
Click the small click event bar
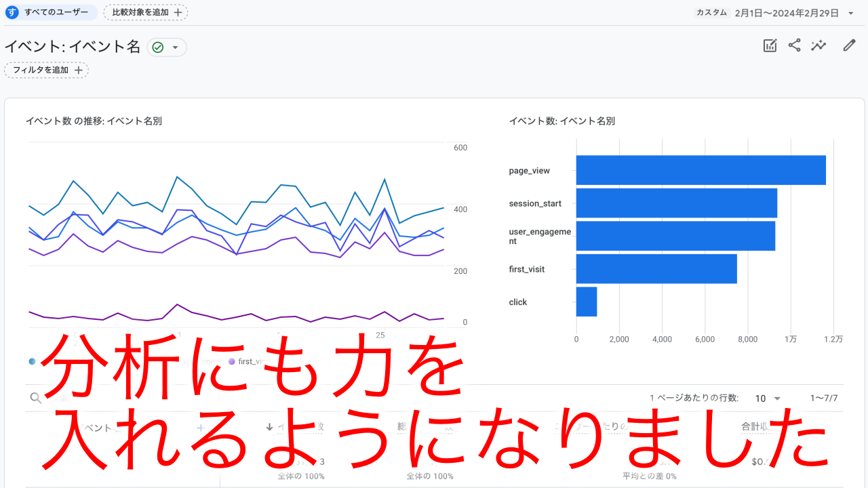(586, 302)
